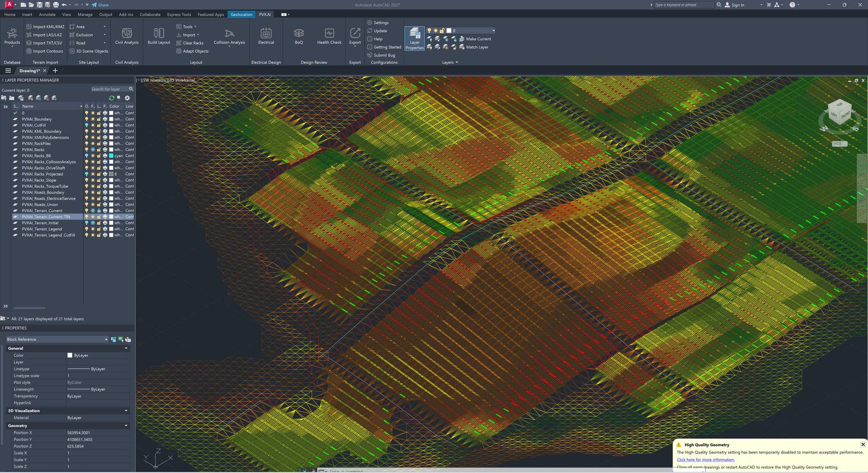
Task: Click Clear Racks in Layout panel
Action: point(190,43)
